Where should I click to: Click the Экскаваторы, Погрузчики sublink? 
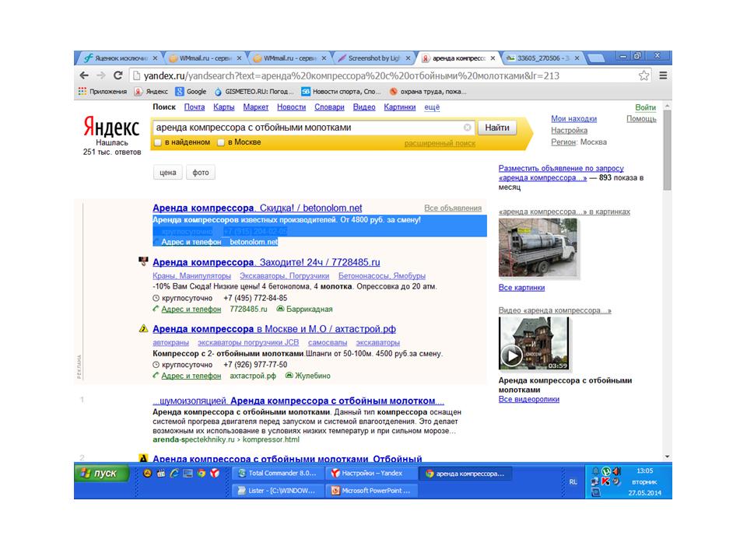point(285,275)
